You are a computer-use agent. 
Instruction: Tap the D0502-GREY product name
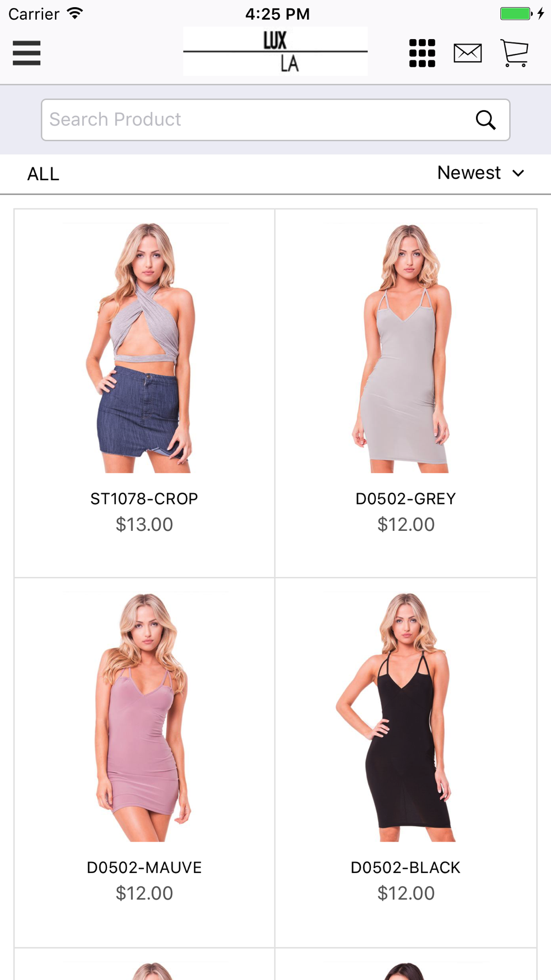pos(406,499)
